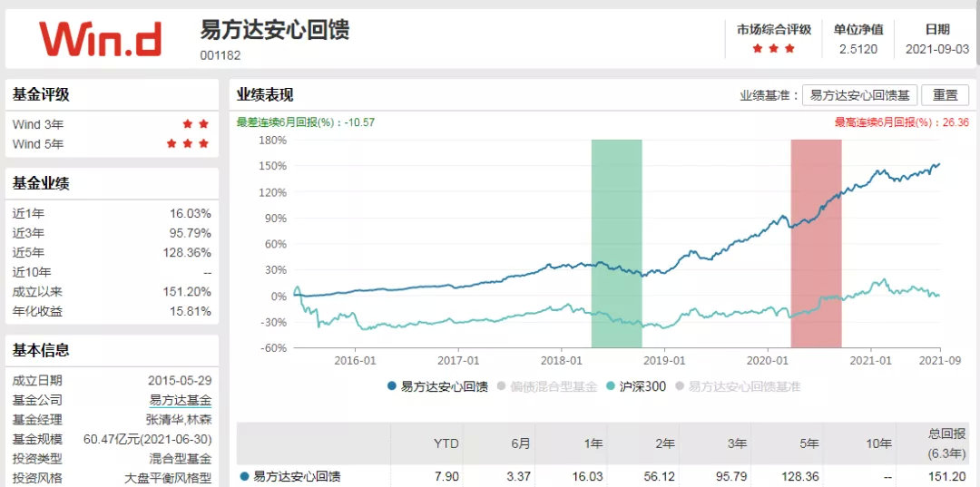Image resolution: width=980 pixels, height=487 pixels.
Task: Toggle 偏债混合型基金 legend series
Action: (x=547, y=386)
